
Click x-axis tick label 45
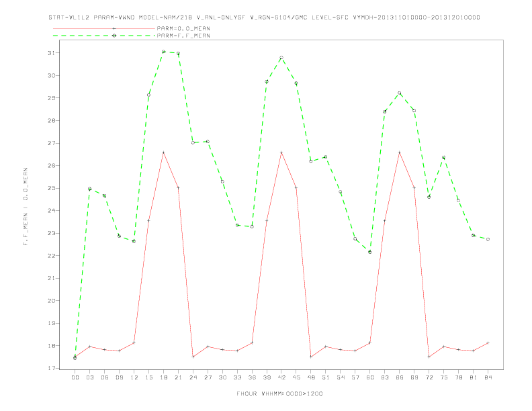pyautogui.click(x=296, y=377)
